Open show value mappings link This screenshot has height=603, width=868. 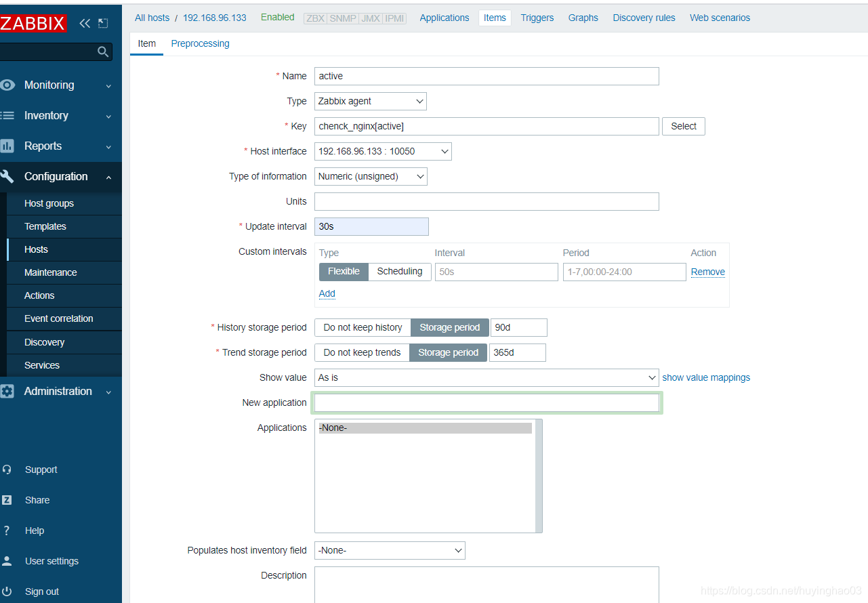[x=706, y=377]
